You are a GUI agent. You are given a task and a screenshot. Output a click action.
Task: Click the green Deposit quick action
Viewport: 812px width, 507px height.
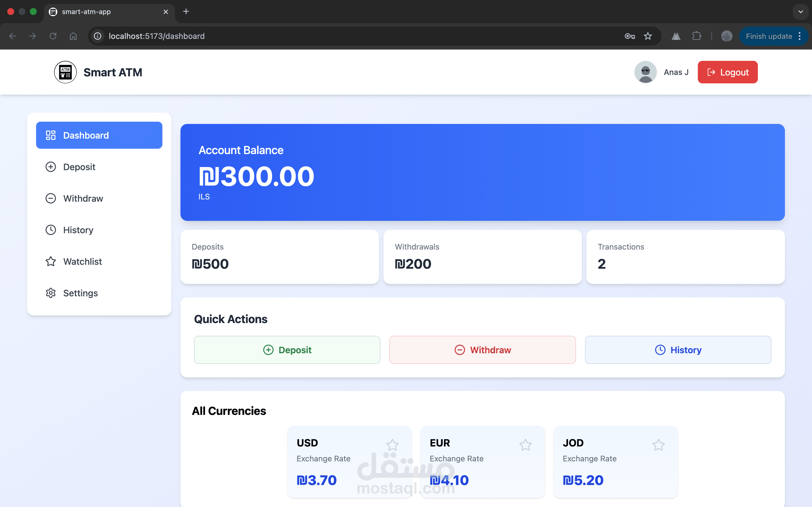pos(287,350)
